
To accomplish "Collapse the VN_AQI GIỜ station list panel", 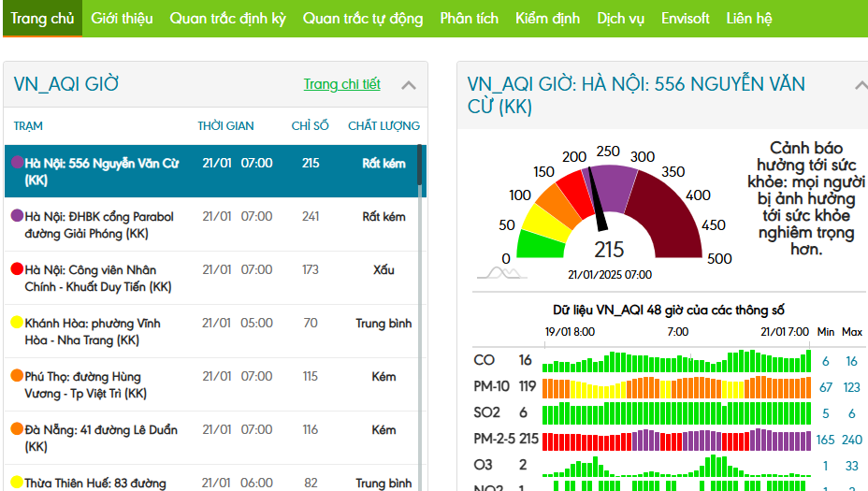I will (409, 85).
